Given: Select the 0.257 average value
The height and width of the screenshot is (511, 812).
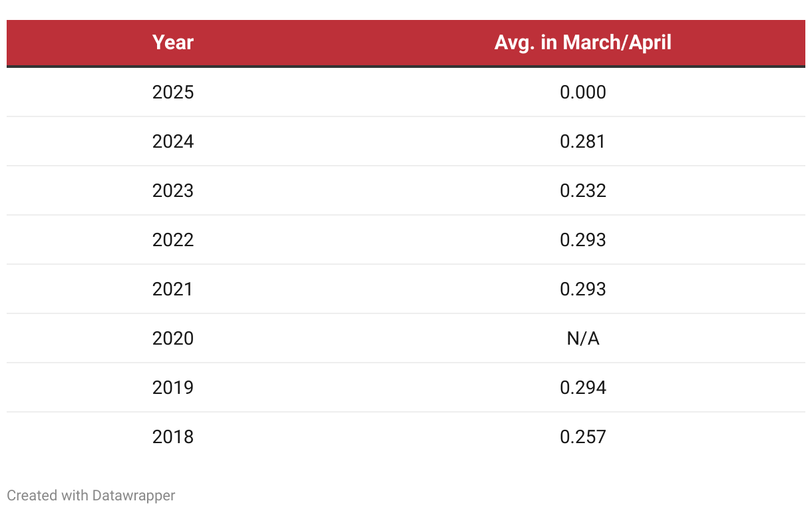Looking at the screenshot, I should (x=582, y=436).
